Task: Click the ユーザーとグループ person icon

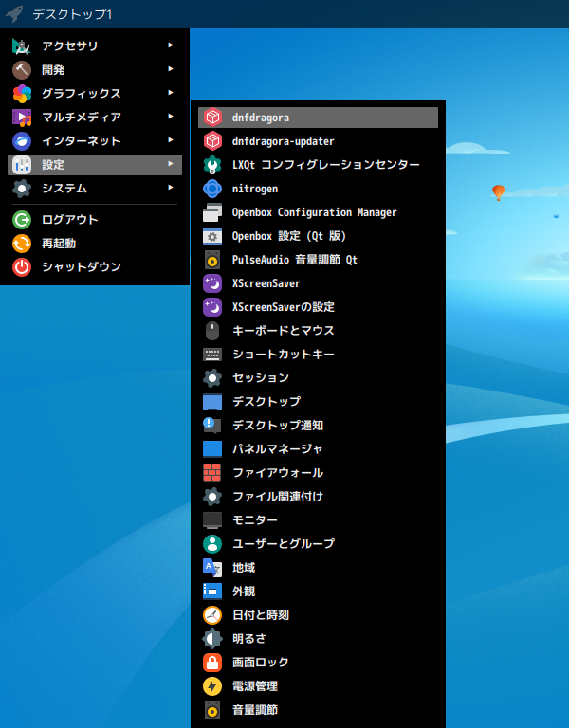Action: tap(212, 544)
